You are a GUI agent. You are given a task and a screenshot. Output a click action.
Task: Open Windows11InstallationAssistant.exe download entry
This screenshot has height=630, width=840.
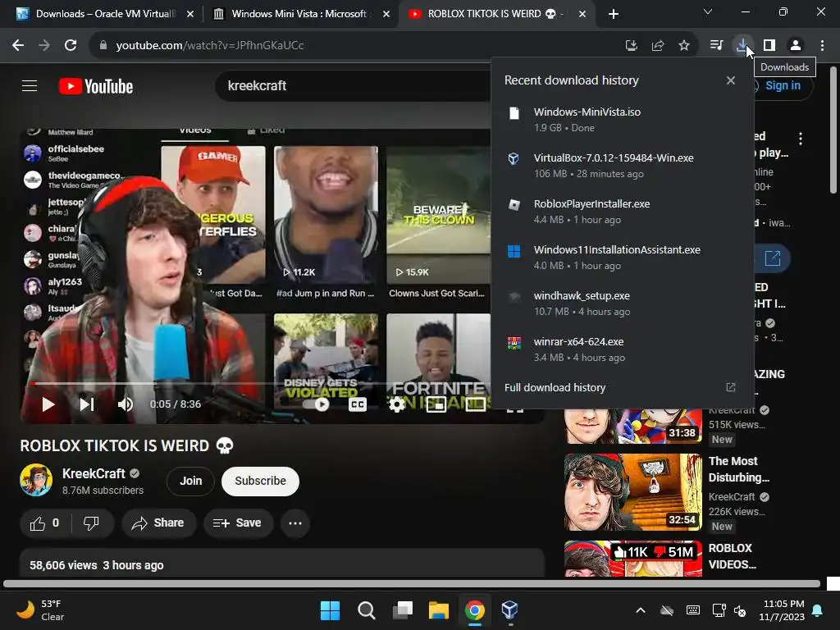pos(623,258)
